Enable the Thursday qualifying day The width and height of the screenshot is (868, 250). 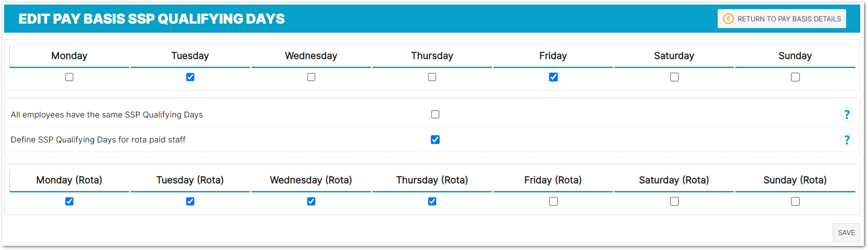[432, 77]
